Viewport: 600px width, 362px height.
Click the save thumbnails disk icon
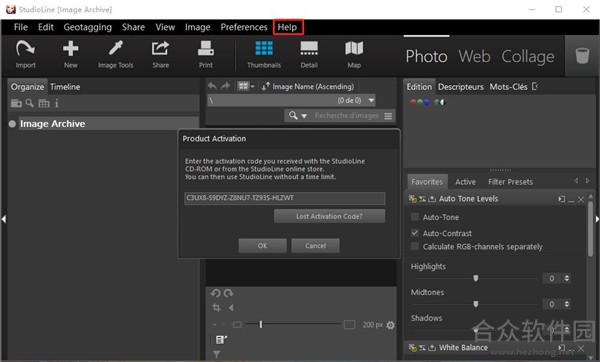click(x=221, y=339)
